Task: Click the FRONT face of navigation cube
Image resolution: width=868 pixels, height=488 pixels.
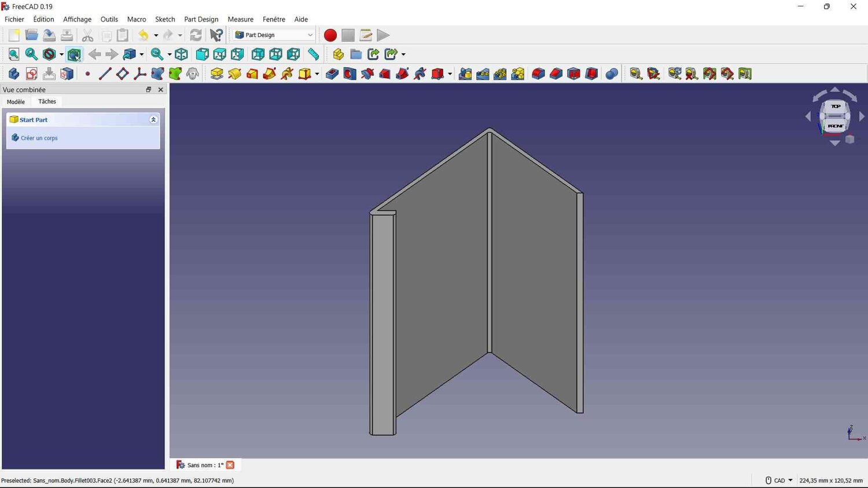Action: pos(835,126)
